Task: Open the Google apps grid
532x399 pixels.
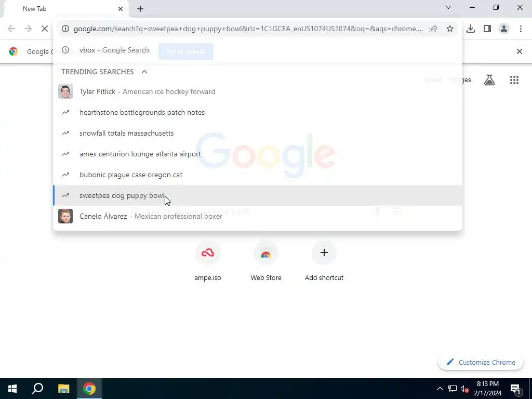Action: tap(514, 80)
